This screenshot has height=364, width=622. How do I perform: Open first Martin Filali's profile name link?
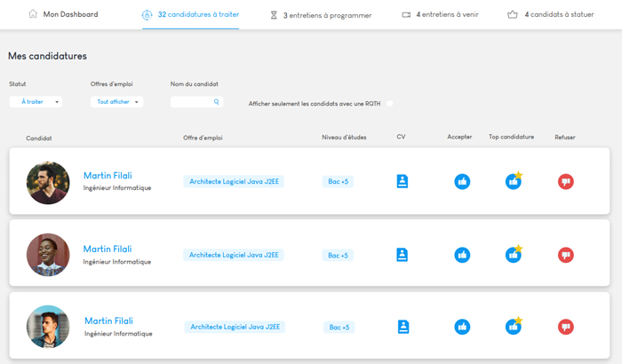pos(108,176)
